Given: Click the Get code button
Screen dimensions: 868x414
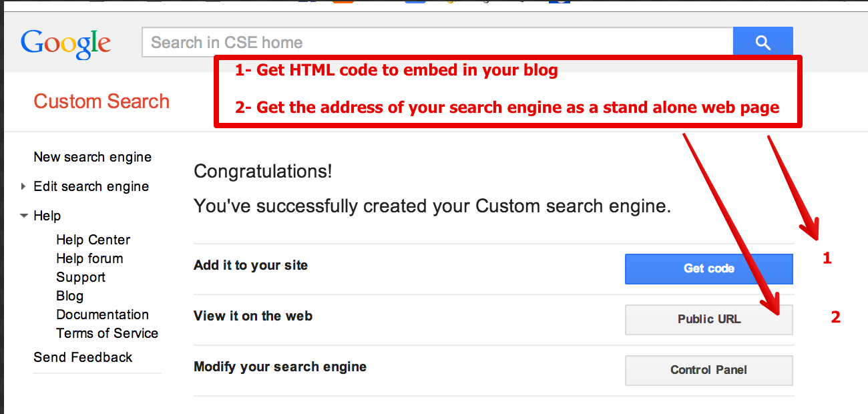Looking at the screenshot, I should (x=708, y=268).
